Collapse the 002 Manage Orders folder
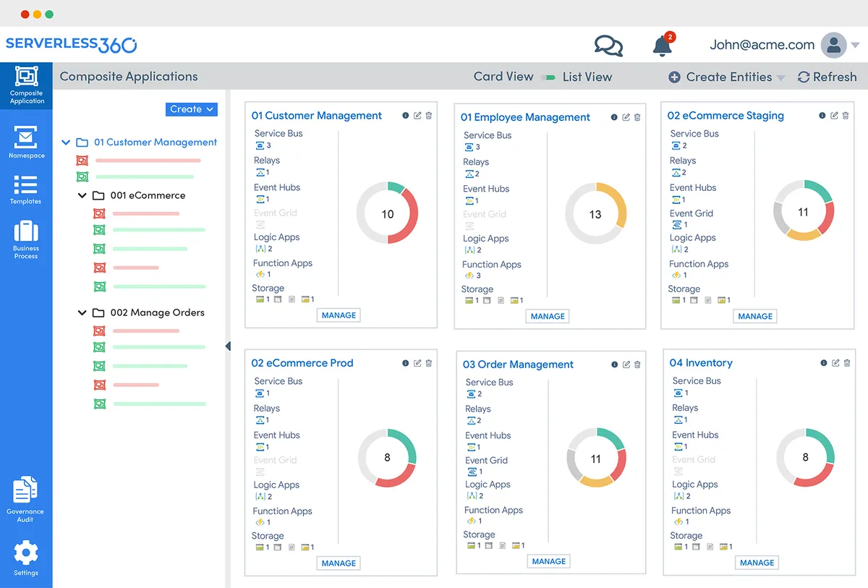868x588 pixels. click(82, 312)
